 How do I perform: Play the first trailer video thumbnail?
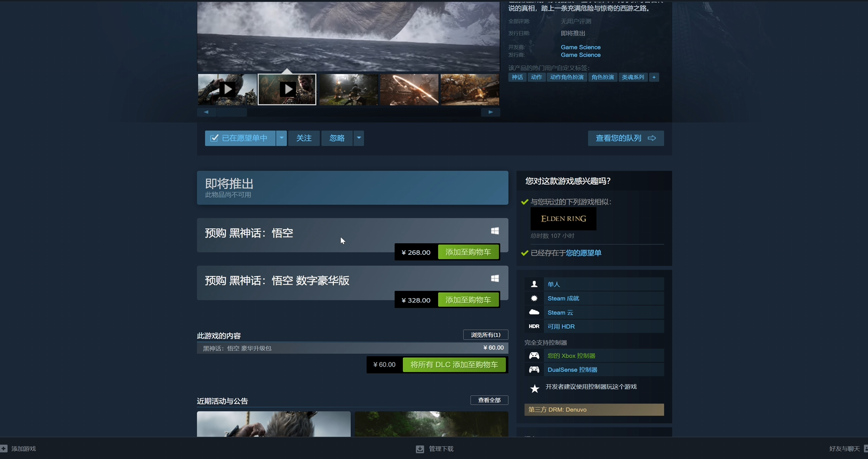point(227,89)
